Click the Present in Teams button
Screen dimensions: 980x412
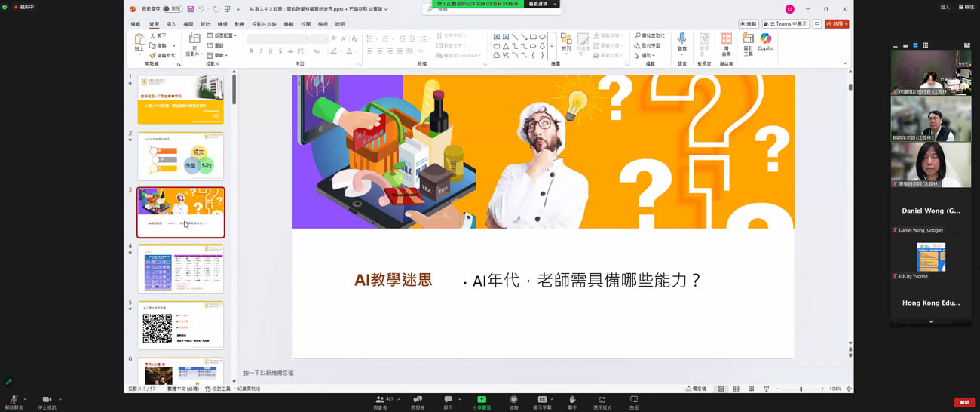click(x=786, y=24)
